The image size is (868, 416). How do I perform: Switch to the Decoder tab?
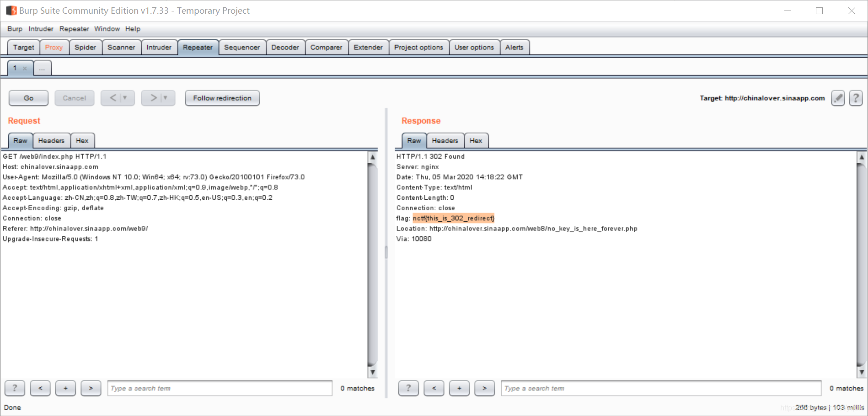tap(285, 47)
